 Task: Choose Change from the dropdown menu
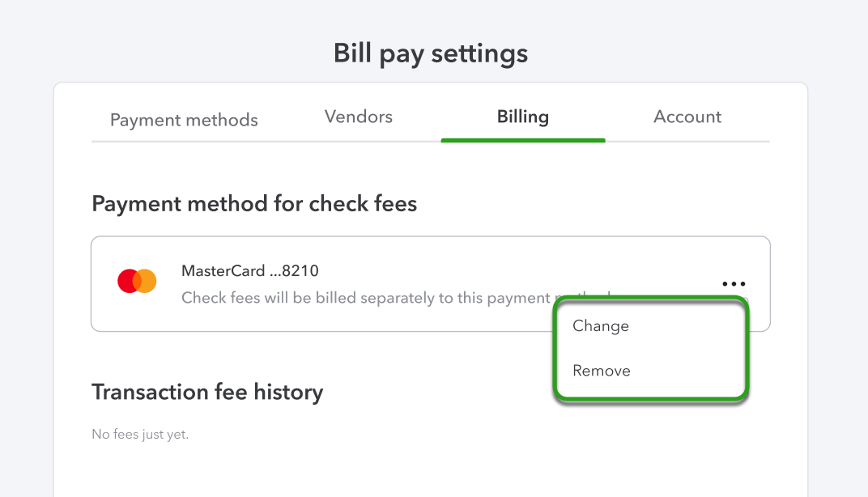601,326
